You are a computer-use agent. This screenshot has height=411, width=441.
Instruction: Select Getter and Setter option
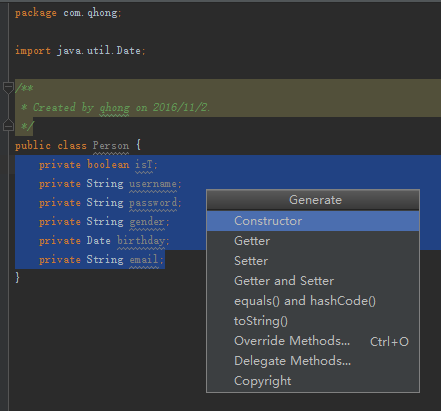[313, 281]
